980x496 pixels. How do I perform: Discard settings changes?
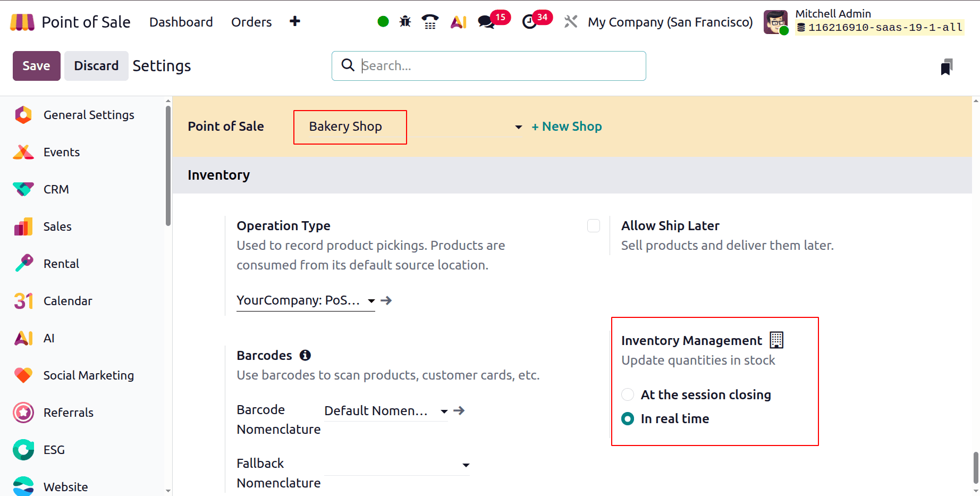pos(96,66)
